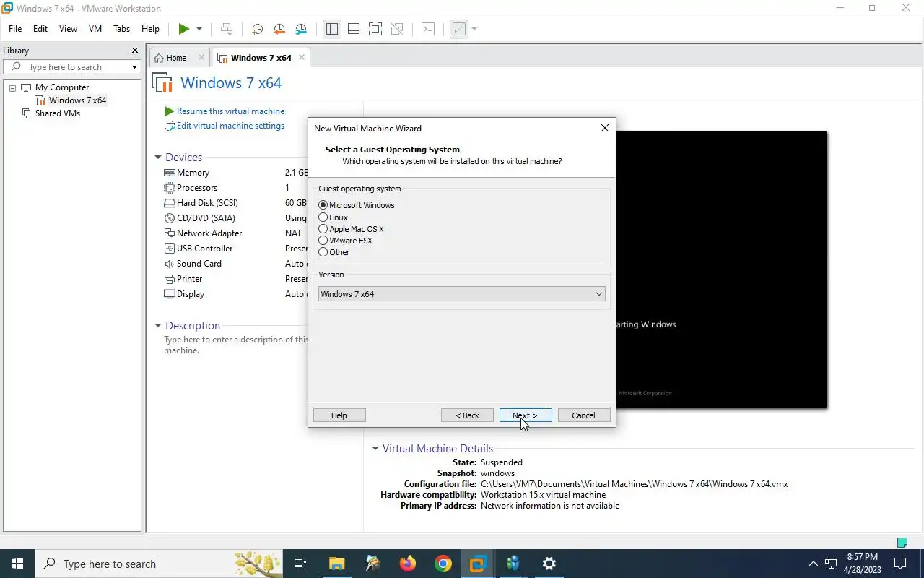Select the Microsoft Windows radio button

323,205
